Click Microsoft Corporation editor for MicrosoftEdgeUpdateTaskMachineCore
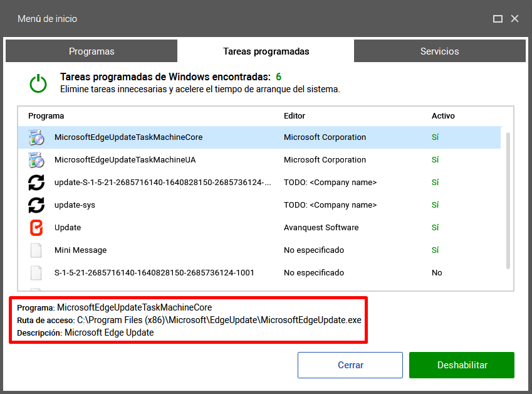This screenshot has width=532, height=394. click(x=325, y=137)
